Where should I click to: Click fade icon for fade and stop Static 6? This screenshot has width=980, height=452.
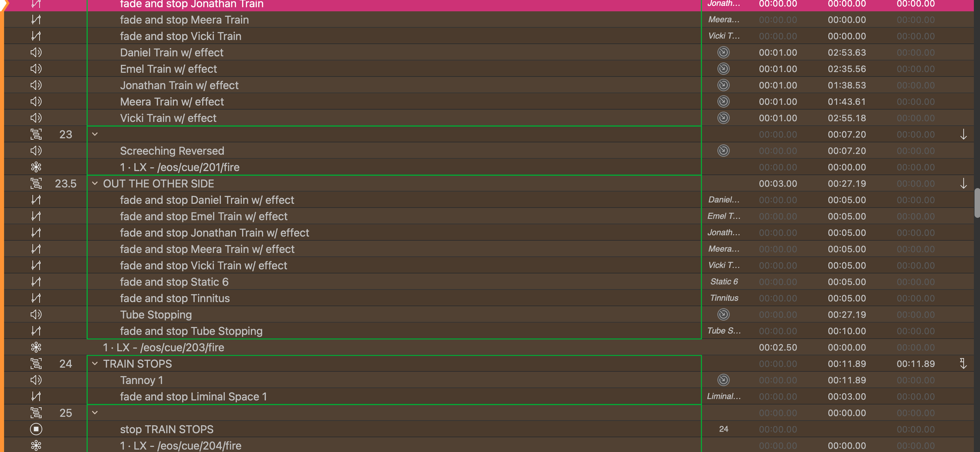tap(36, 282)
